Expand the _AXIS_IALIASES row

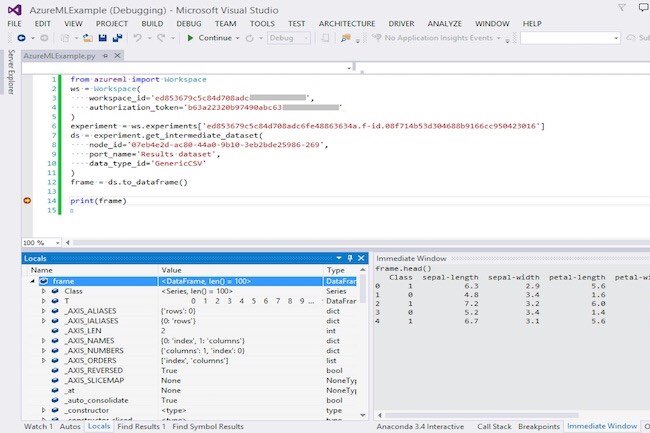tap(44, 321)
